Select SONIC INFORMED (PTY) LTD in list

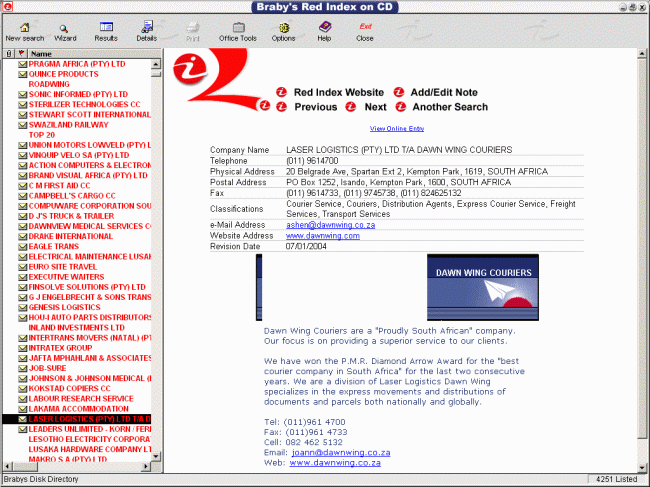tap(78, 94)
